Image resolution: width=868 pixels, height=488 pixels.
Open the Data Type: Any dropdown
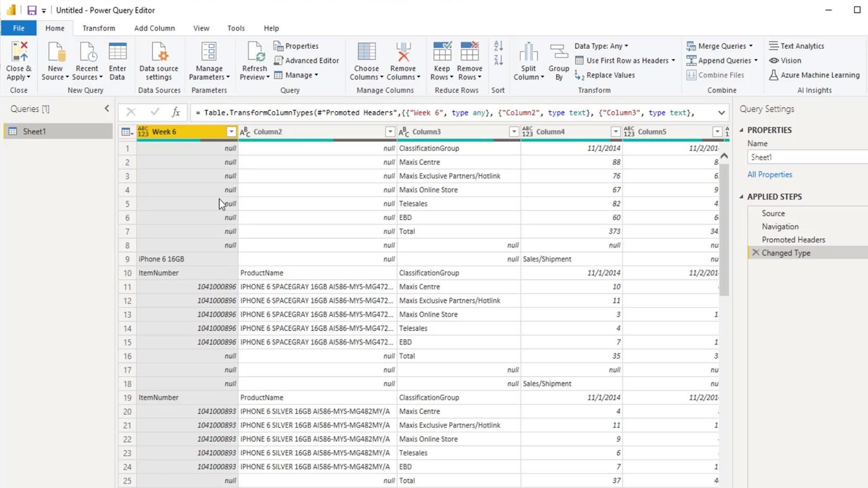click(x=601, y=46)
